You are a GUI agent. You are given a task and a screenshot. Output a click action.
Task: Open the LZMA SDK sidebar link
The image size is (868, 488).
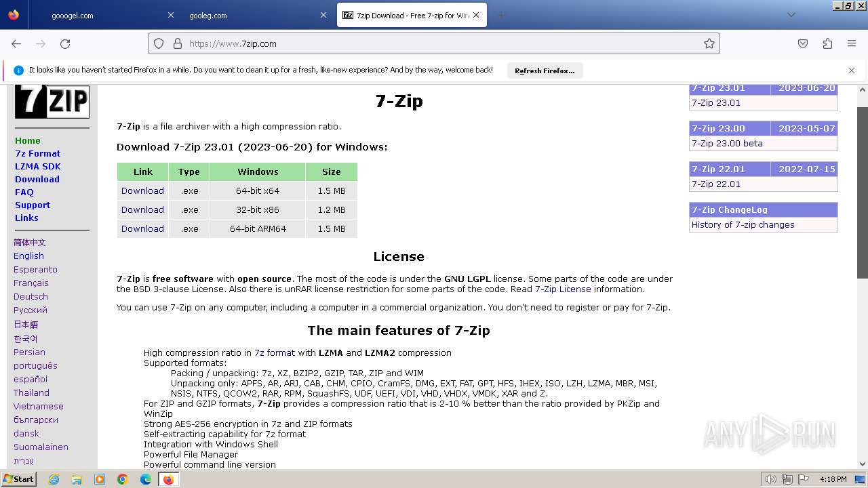pos(37,166)
